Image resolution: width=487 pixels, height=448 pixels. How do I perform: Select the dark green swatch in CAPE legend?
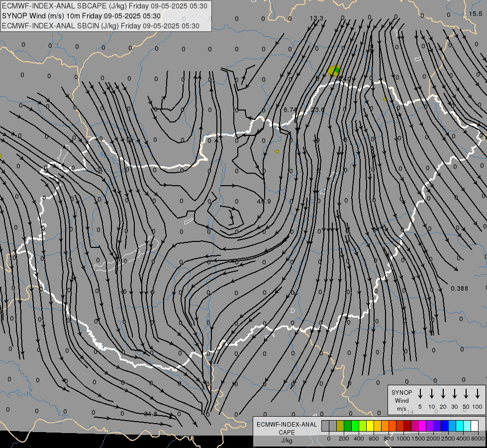click(x=348, y=426)
